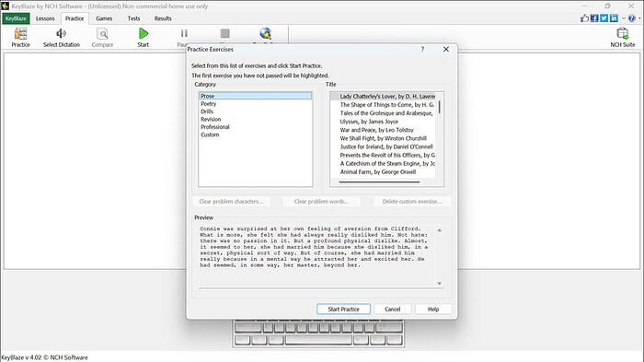Select the Prose category
644x362 pixels.
[256, 96]
